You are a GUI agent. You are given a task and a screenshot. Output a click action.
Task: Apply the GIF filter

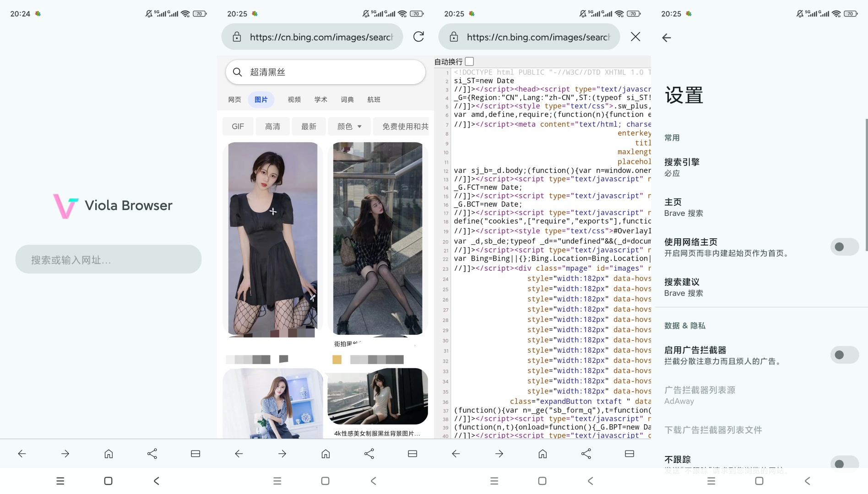238,127
